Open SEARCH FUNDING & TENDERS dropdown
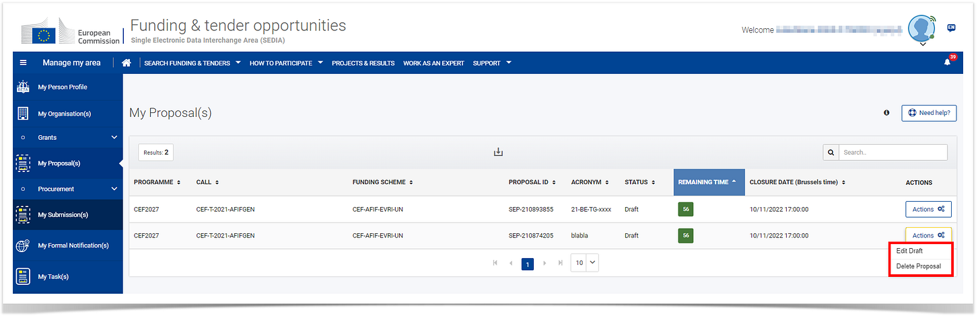Image resolution: width=980 pixels, height=318 pixels. (193, 63)
